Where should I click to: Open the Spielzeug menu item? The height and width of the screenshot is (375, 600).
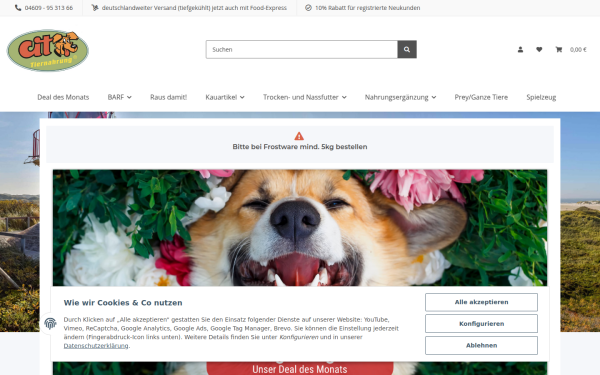[x=541, y=97]
